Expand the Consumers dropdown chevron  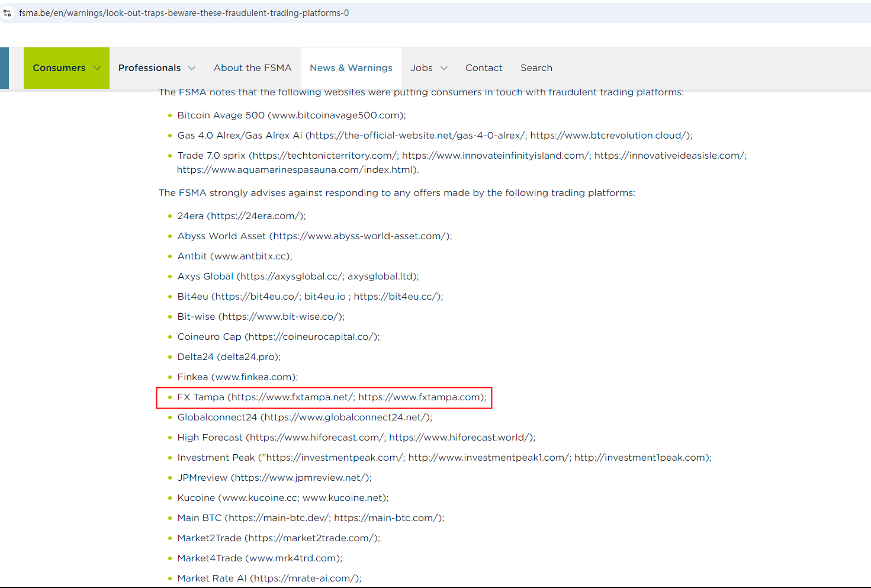coord(97,68)
